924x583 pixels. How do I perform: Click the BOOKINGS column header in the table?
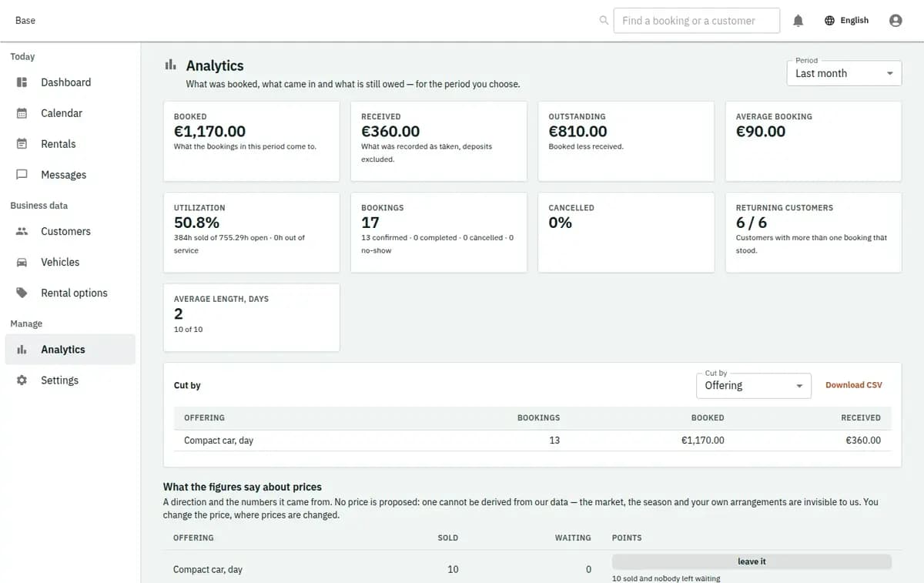point(538,417)
